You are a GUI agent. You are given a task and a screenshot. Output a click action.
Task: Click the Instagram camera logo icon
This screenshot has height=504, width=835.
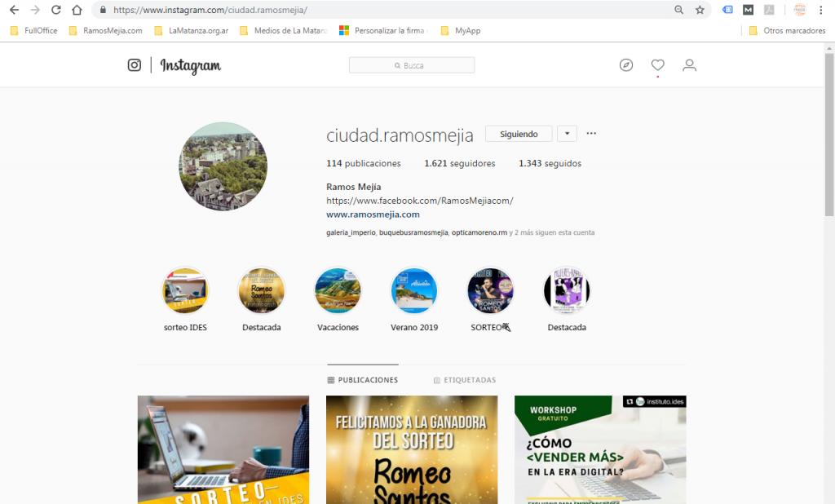tap(135, 65)
